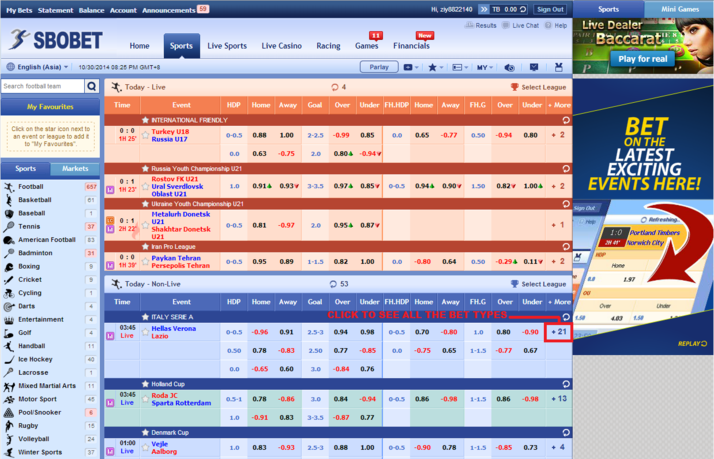The image size is (714, 459).
Task: Refresh the Iran Pro League odds
Action: click(566, 246)
